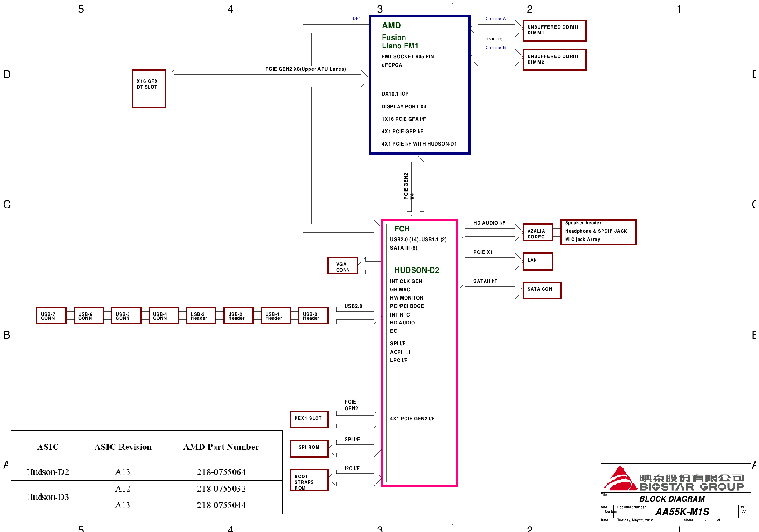Screen dimensions: 759x532
Task: Click part number 218-0755064
Action: 221,472
